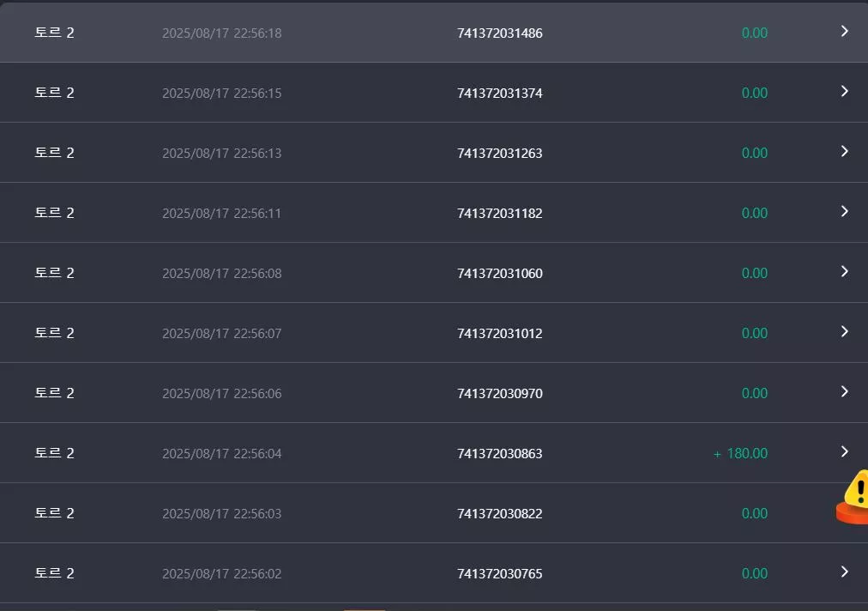Select transaction ID 741372030863
868x611 pixels.
pyautogui.click(x=499, y=454)
